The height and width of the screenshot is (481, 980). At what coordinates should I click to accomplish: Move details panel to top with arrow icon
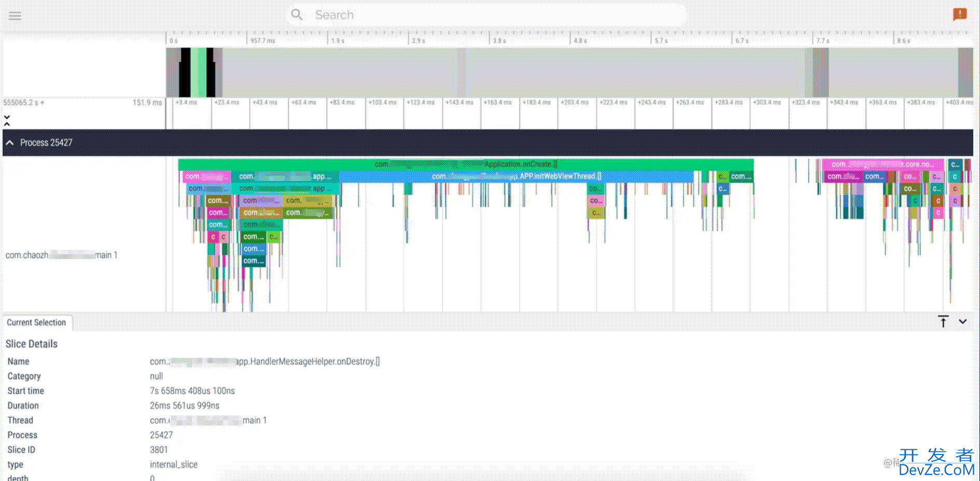(943, 322)
